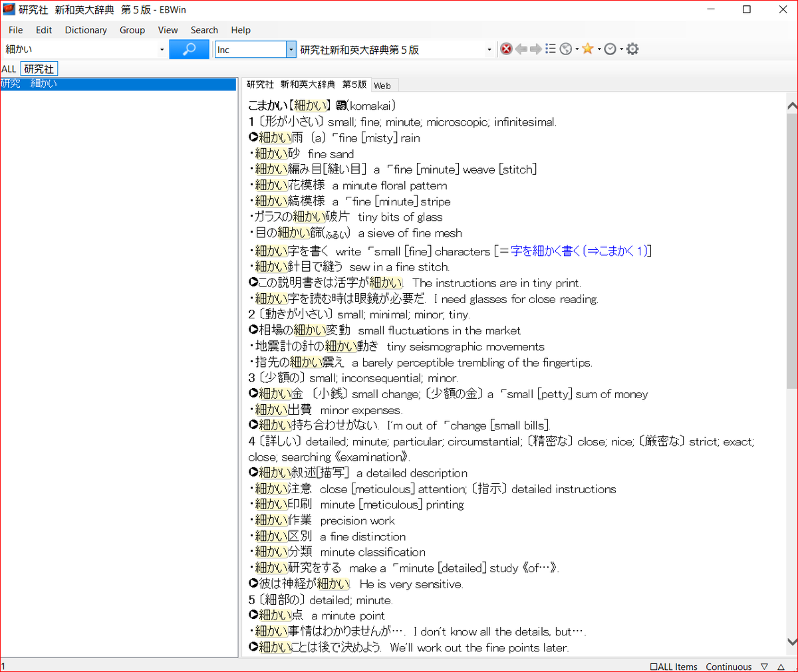The height and width of the screenshot is (672, 798).
Task: Open the Dictionary menu
Action: click(86, 30)
